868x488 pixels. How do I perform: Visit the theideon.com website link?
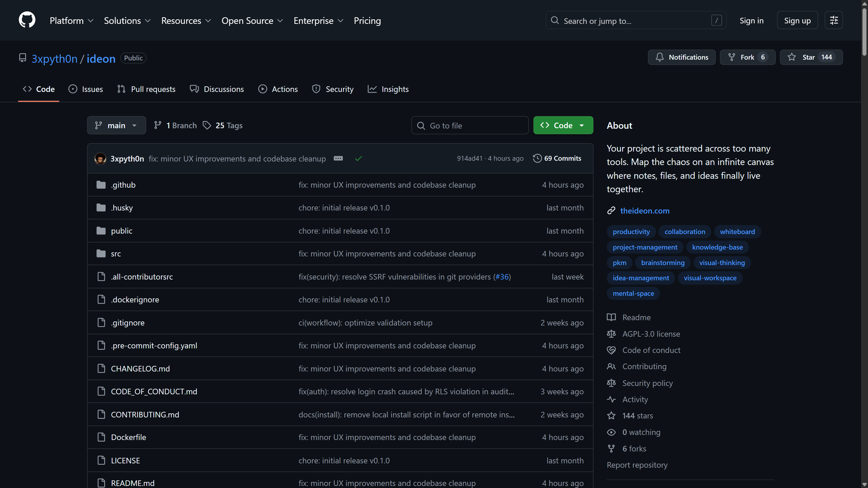[645, 210]
